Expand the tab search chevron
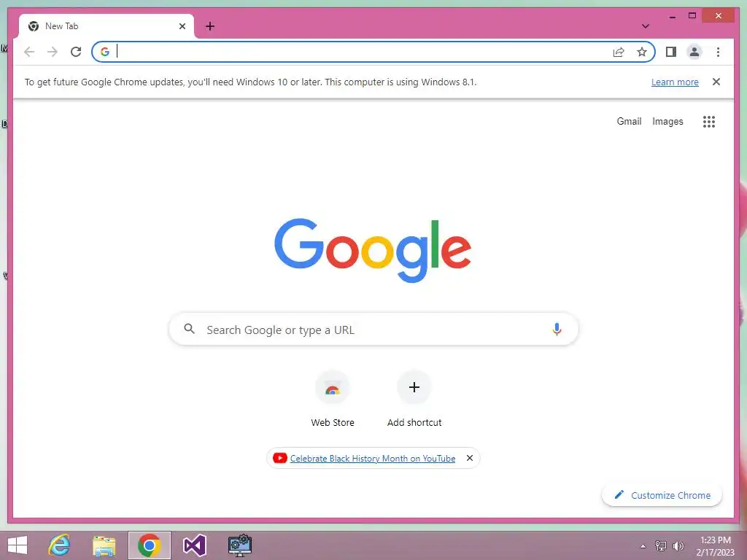The image size is (747, 560). [646, 26]
